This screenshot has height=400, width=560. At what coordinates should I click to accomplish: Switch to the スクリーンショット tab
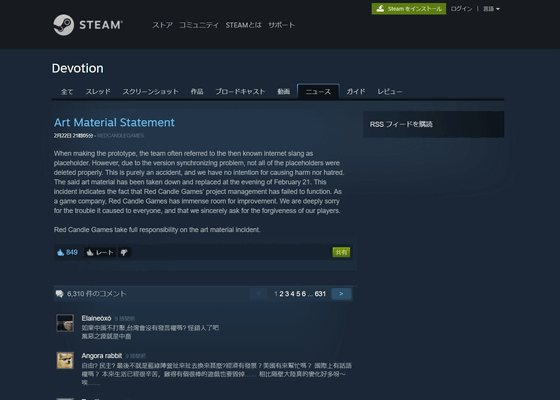[150, 92]
